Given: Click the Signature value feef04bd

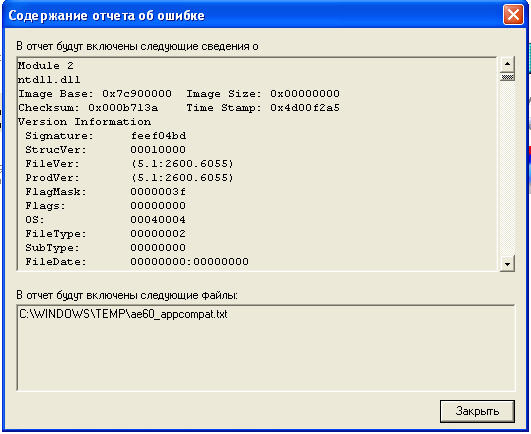Looking at the screenshot, I should tap(158, 136).
